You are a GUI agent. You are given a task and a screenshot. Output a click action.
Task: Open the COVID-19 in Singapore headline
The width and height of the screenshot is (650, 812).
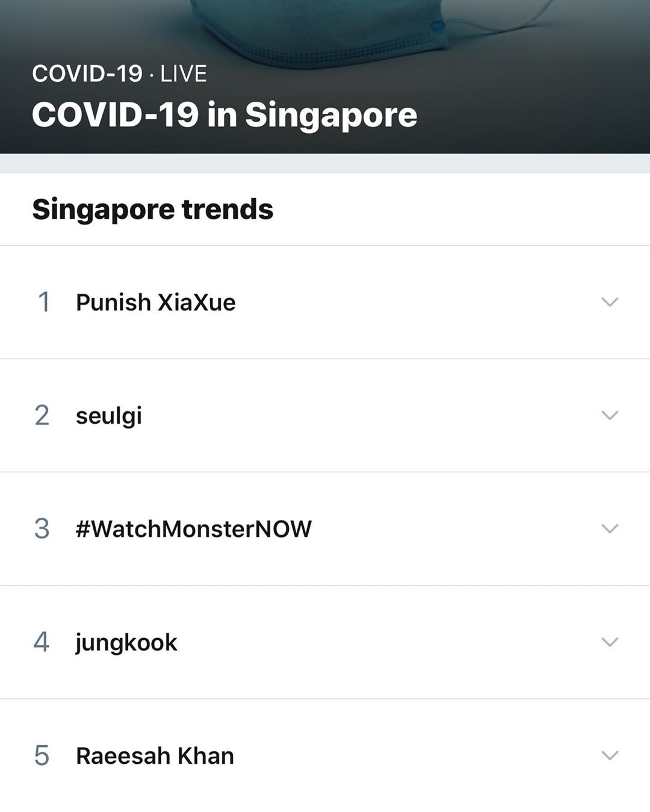(x=224, y=114)
